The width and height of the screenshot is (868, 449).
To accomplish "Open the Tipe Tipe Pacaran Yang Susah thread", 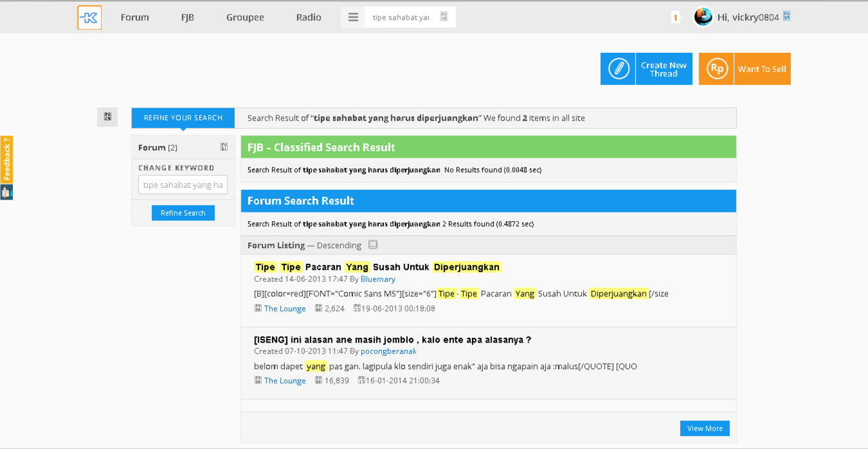I will 378,267.
